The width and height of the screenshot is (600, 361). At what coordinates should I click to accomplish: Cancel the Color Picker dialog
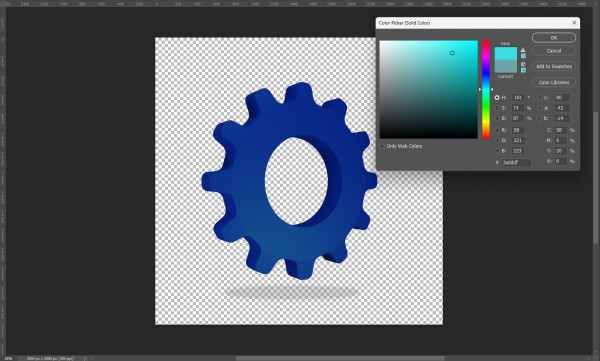tap(554, 51)
